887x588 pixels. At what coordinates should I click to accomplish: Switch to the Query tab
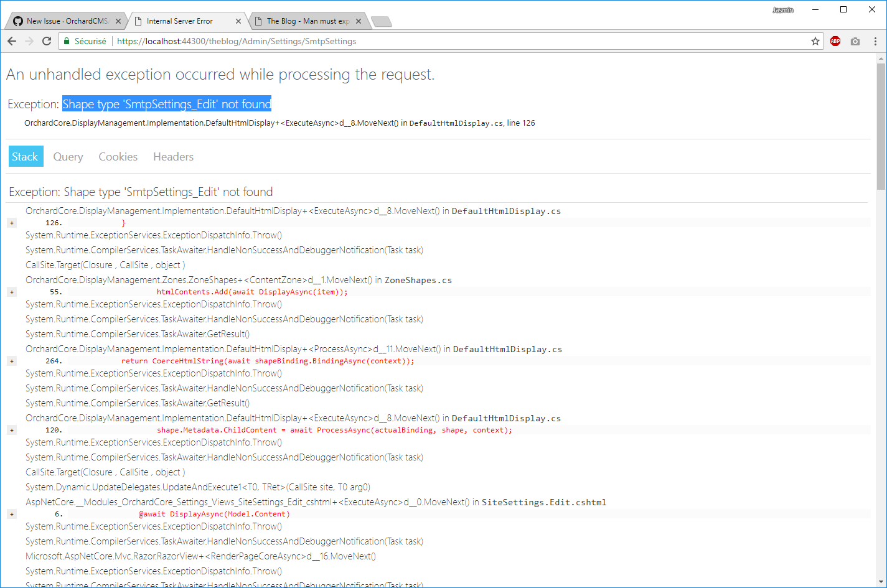[68, 156]
